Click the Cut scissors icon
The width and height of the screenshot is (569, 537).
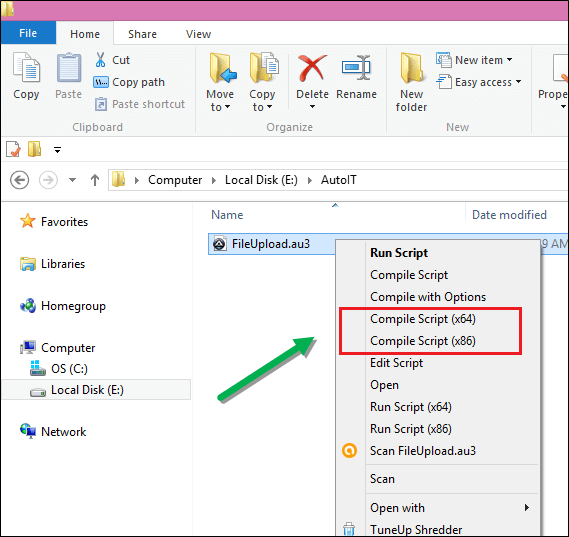101,60
